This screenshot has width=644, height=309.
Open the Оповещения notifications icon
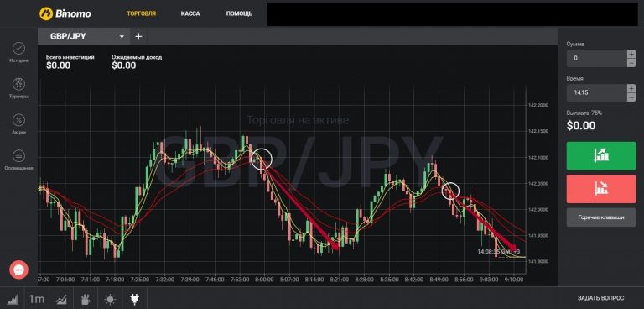tap(18, 156)
